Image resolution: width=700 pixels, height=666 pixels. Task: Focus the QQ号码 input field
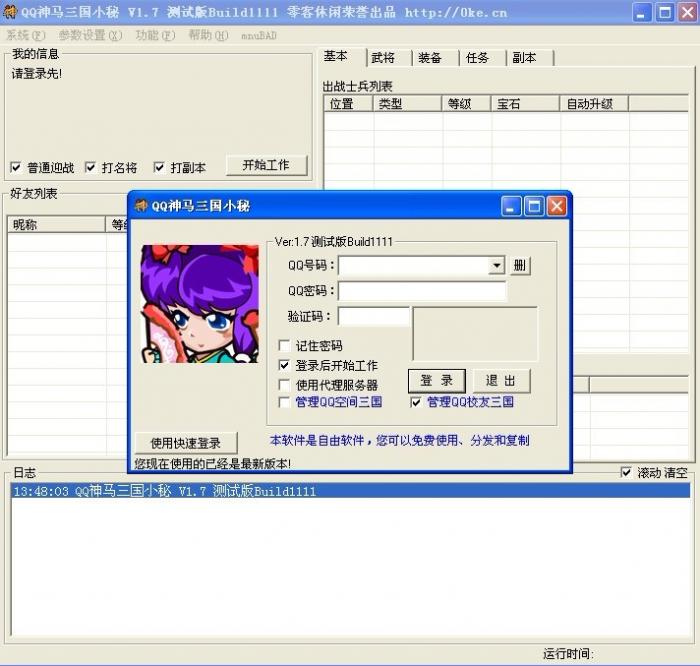click(x=414, y=266)
